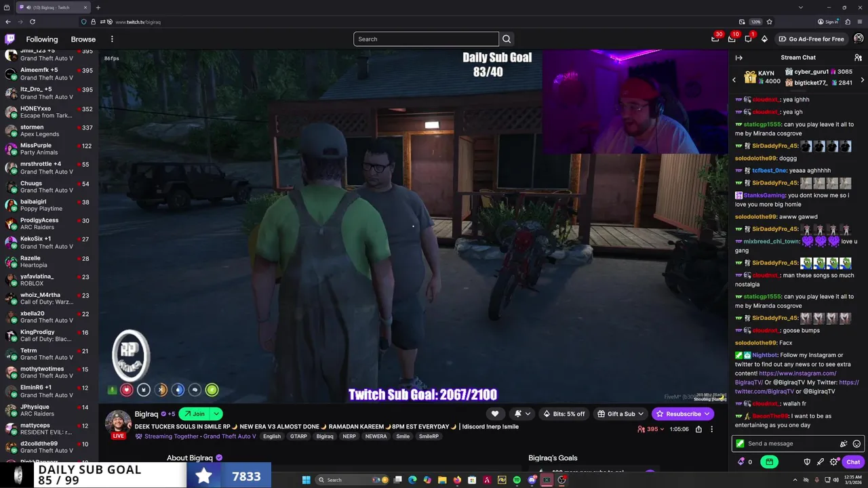
Task: Click the green Join button
Action: click(x=195, y=413)
